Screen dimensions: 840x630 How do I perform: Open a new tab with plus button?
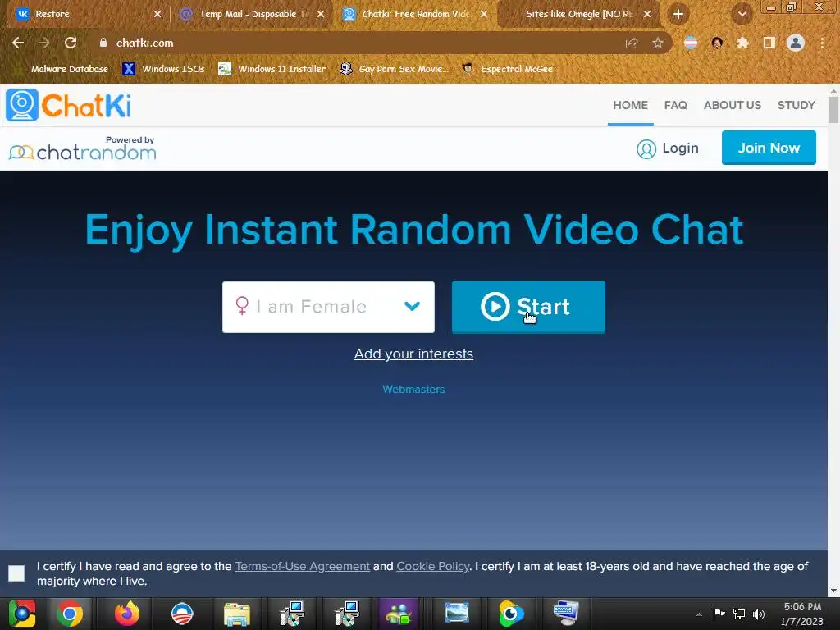[x=678, y=14]
